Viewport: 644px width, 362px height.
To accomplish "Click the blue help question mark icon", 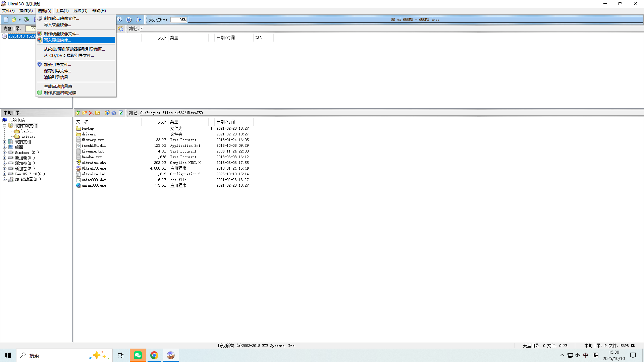I will click(129, 20).
